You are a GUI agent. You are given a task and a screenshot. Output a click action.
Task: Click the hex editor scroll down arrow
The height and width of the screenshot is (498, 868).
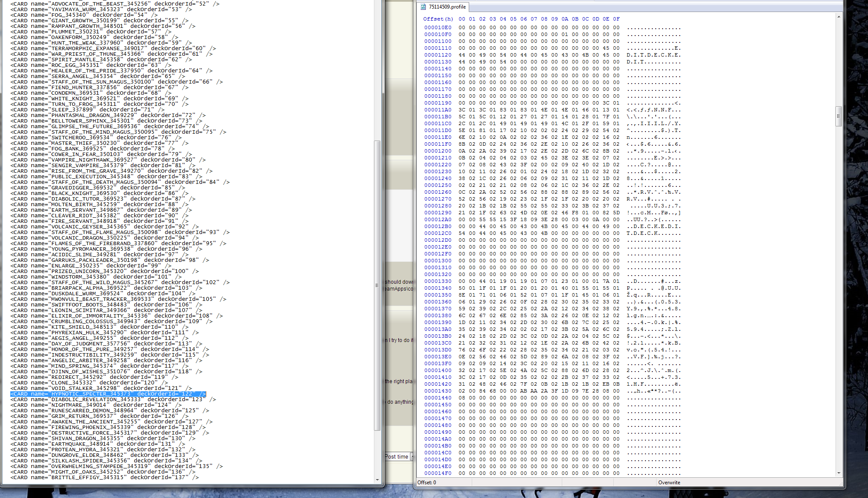coord(838,473)
